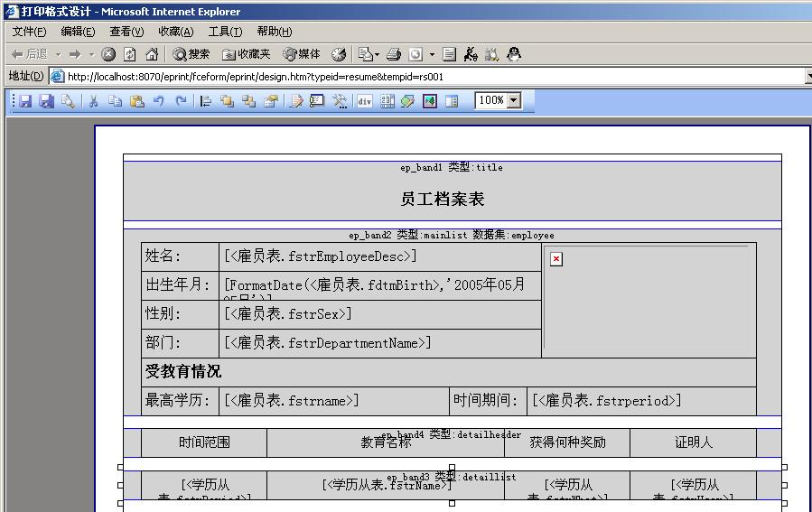Click the Save icon in design toolbar
This screenshot has height=512, width=812.
[x=25, y=101]
